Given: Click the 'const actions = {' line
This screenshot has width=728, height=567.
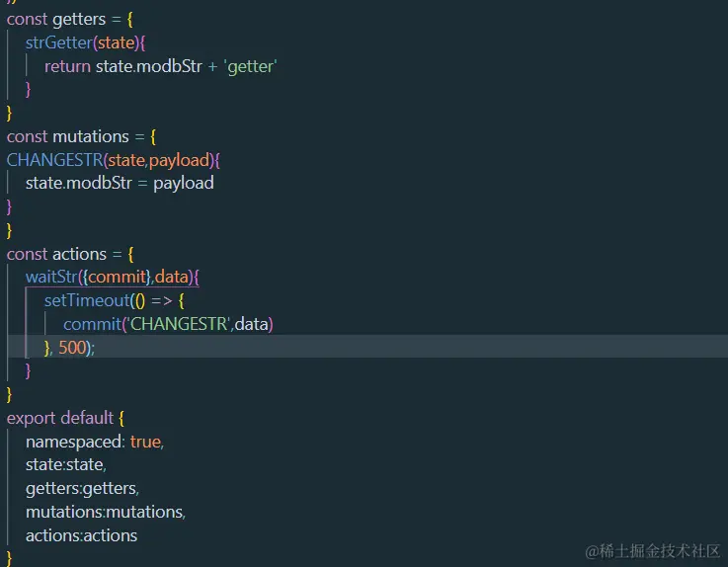Looking at the screenshot, I should [70, 255].
